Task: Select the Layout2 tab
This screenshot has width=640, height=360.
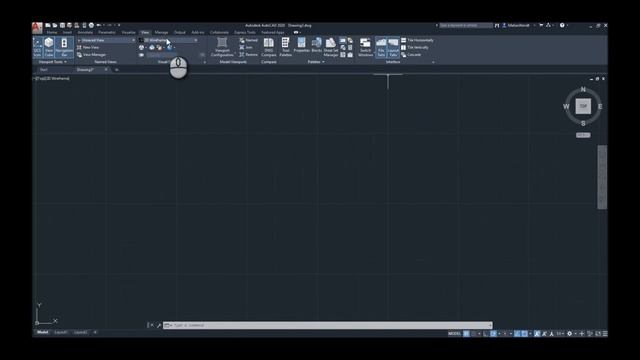Action: 80,332
